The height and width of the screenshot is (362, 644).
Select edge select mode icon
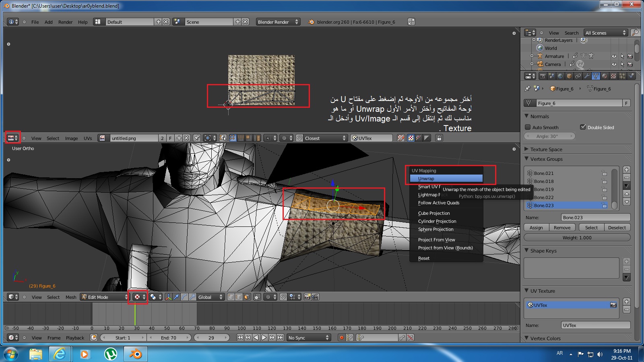click(239, 297)
